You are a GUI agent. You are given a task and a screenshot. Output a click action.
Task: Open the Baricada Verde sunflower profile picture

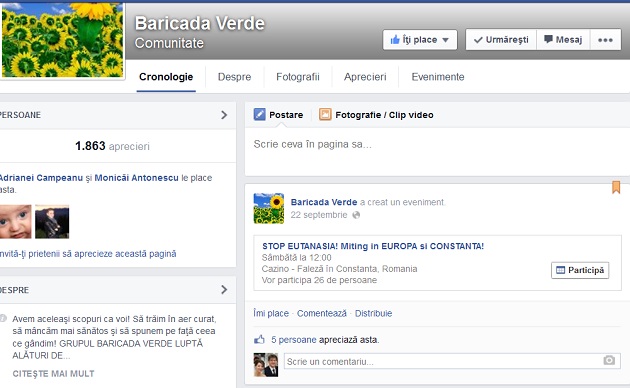[x=62, y=39]
